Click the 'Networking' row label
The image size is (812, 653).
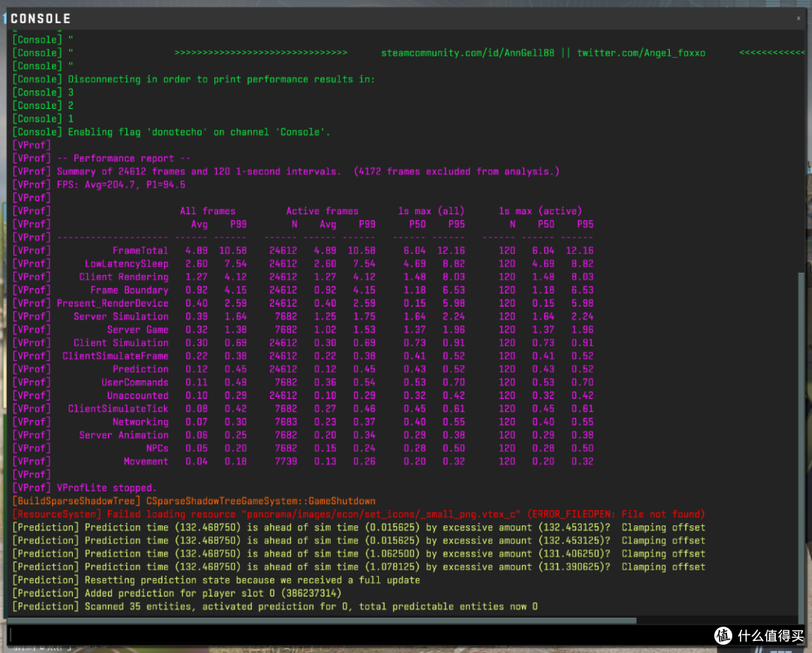141,422
